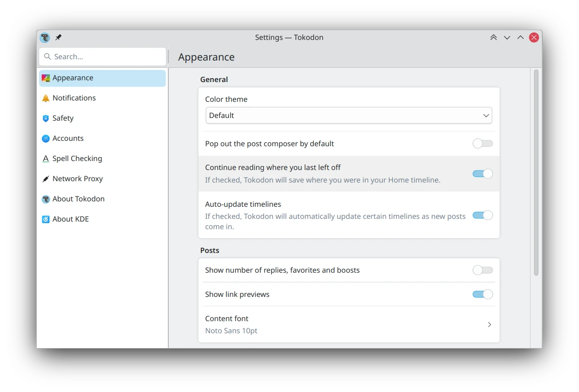Click the Continue reading description text

[x=323, y=180]
